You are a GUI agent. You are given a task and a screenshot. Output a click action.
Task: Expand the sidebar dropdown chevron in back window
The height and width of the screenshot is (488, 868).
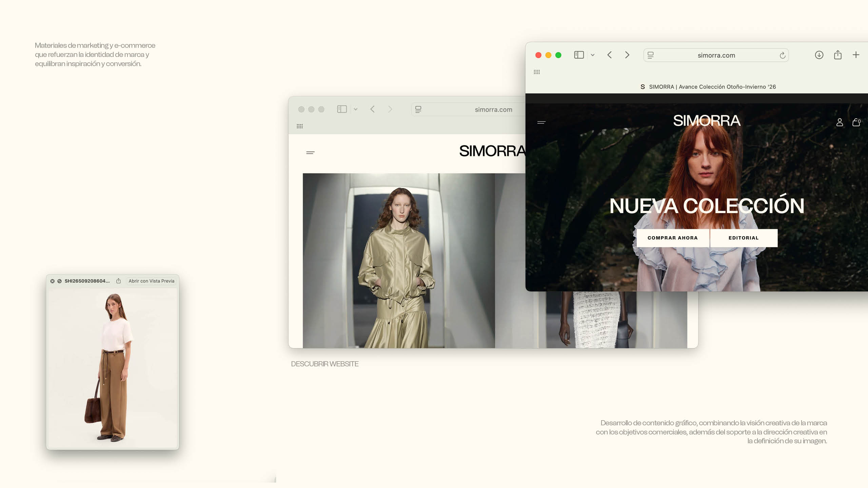(x=356, y=109)
